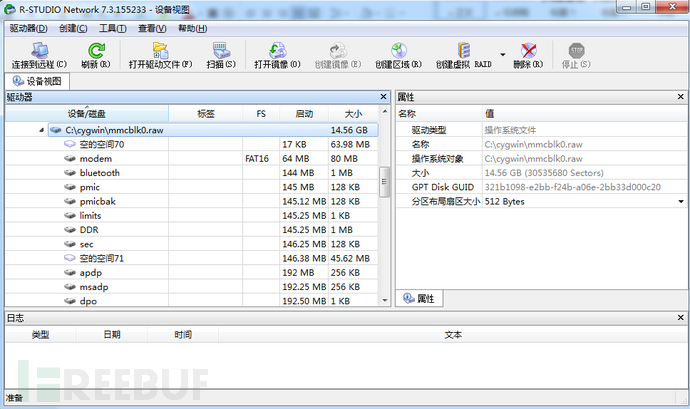Image resolution: width=690 pixels, height=409 pixels.
Task: Select the bluetooth partition name
Action: (x=99, y=173)
